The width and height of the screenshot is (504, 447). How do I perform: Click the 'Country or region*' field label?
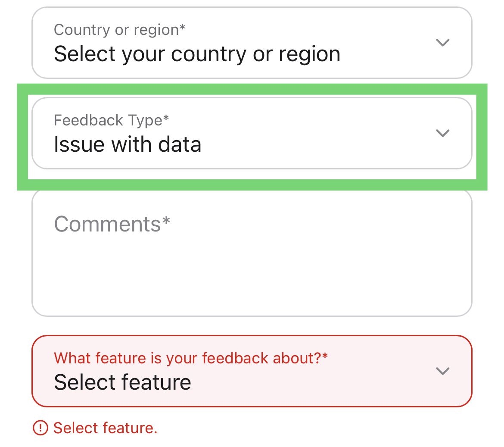120,30
